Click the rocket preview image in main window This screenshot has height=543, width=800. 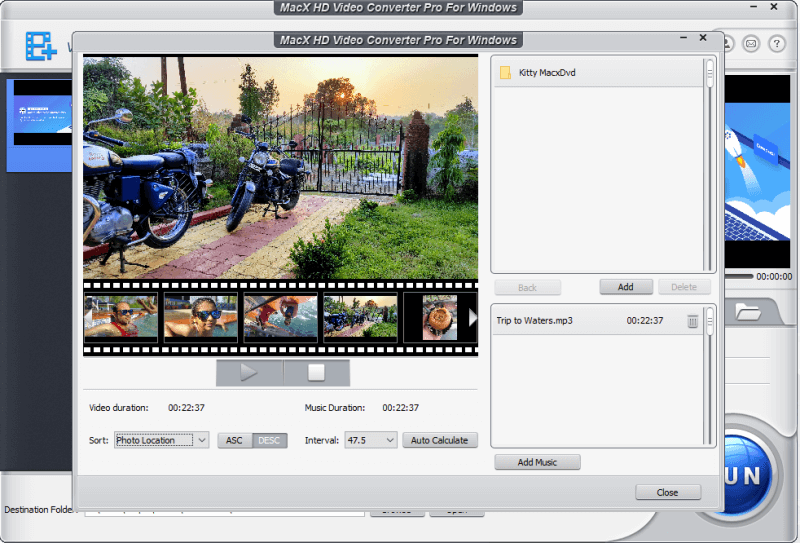pos(758,172)
